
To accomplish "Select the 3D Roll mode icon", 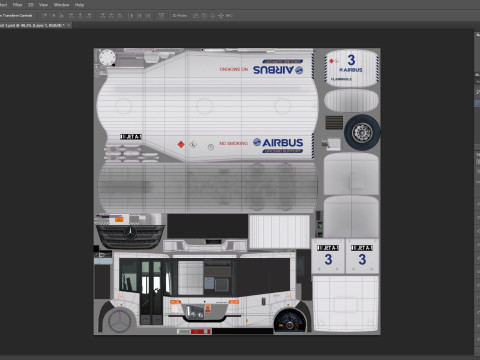I will (x=204, y=16).
